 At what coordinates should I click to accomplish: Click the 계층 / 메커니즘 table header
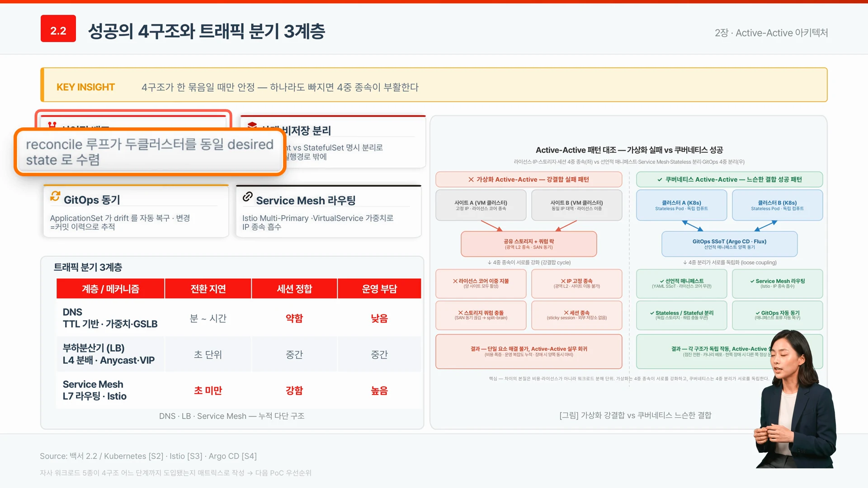[x=110, y=289]
